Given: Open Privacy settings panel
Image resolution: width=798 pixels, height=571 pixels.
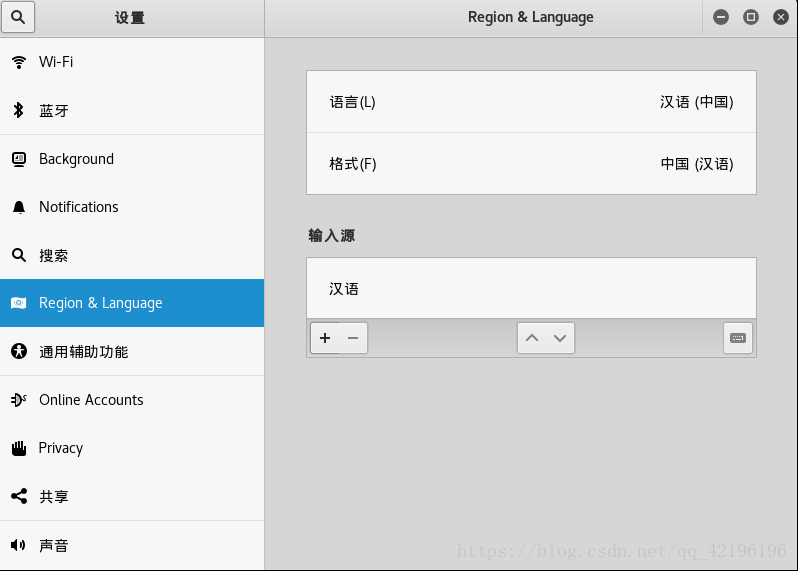Looking at the screenshot, I should (x=132, y=448).
